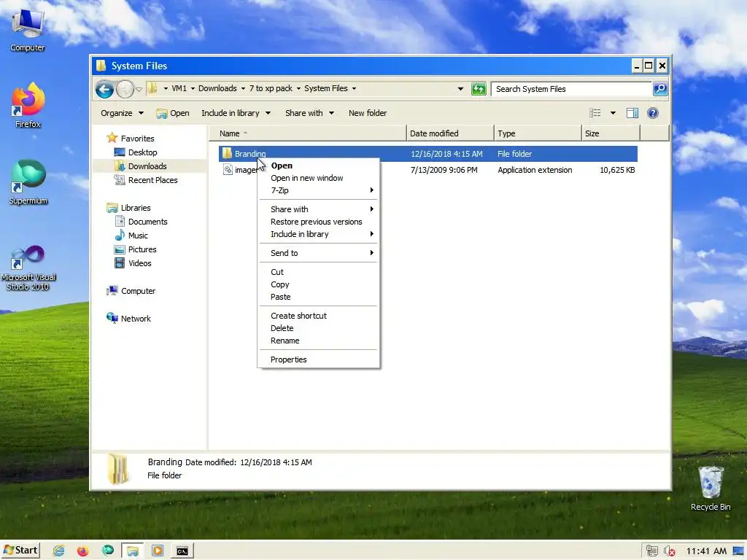Select Downloads in the navigation pane
Viewport: 747px width, 560px height.
[x=147, y=166]
